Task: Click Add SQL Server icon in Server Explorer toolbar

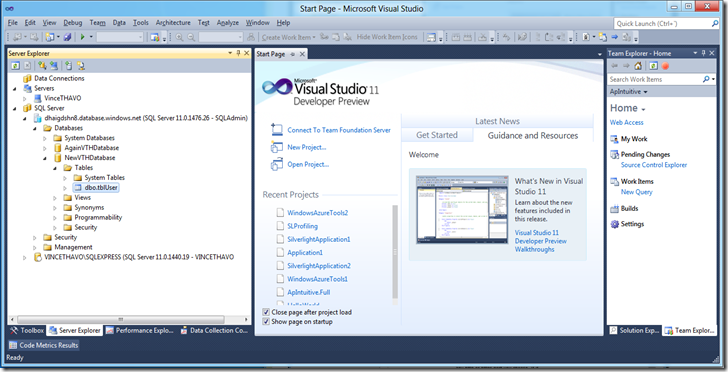Action: coord(68,66)
